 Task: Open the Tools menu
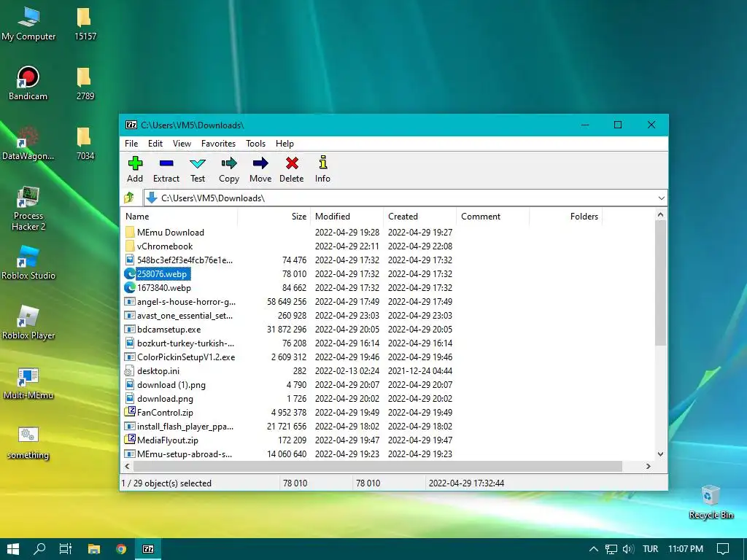pyautogui.click(x=255, y=144)
